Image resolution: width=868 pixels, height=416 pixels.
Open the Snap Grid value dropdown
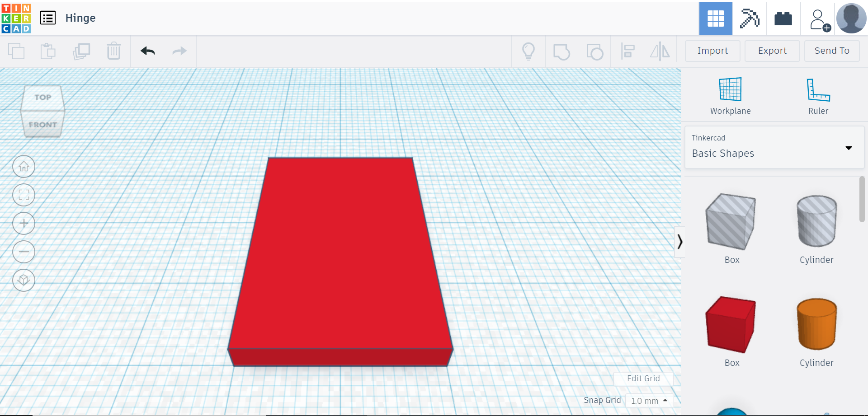pyautogui.click(x=650, y=400)
